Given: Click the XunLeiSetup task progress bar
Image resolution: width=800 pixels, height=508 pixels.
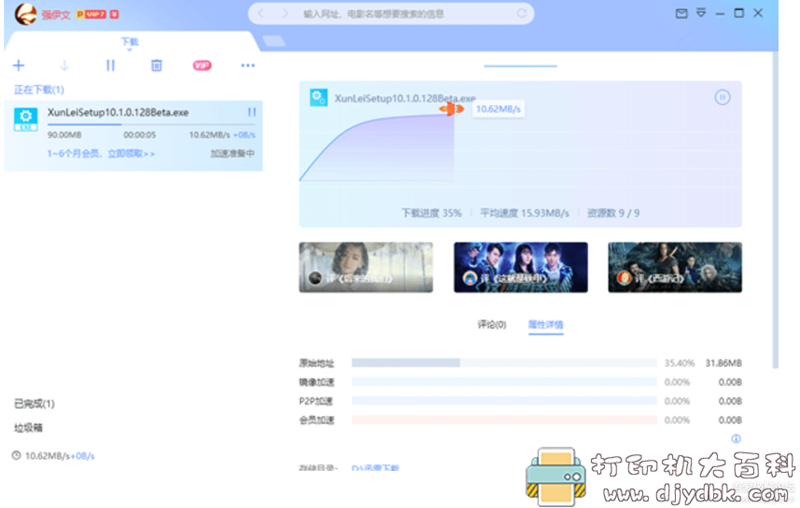Looking at the screenshot, I should click(151, 124).
